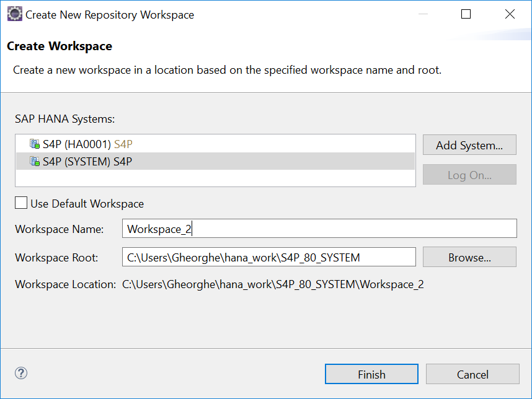Maximize the Create New Repository Workspace window
This screenshot has height=399, width=532.
pyautogui.click(x=466, y=14)
